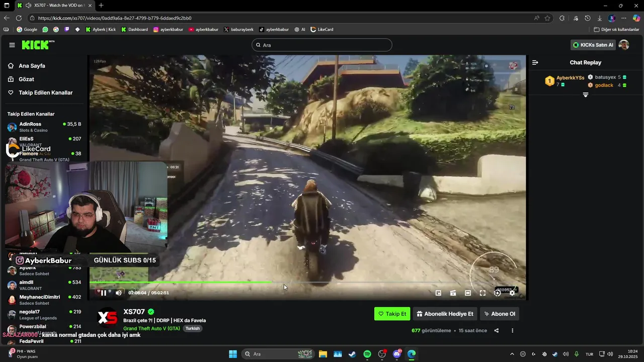
Task: Click the address bar URL
Action: (x=114, y=18)
